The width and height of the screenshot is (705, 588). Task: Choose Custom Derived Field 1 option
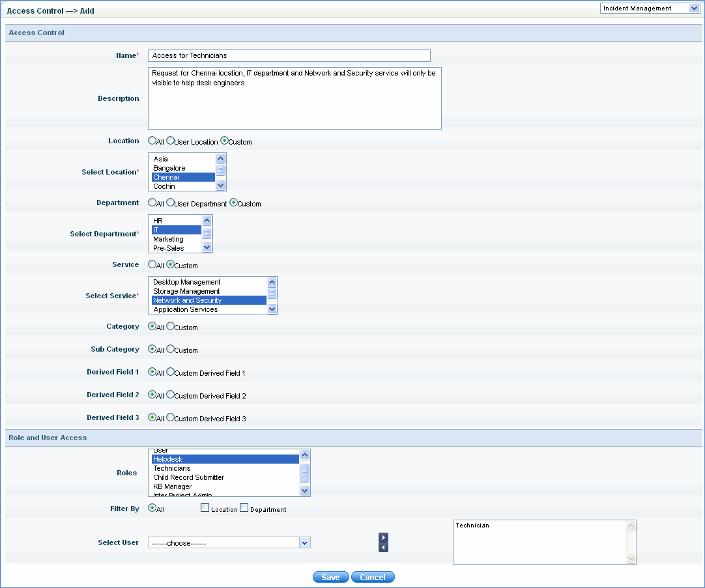[x=171, y=372]
